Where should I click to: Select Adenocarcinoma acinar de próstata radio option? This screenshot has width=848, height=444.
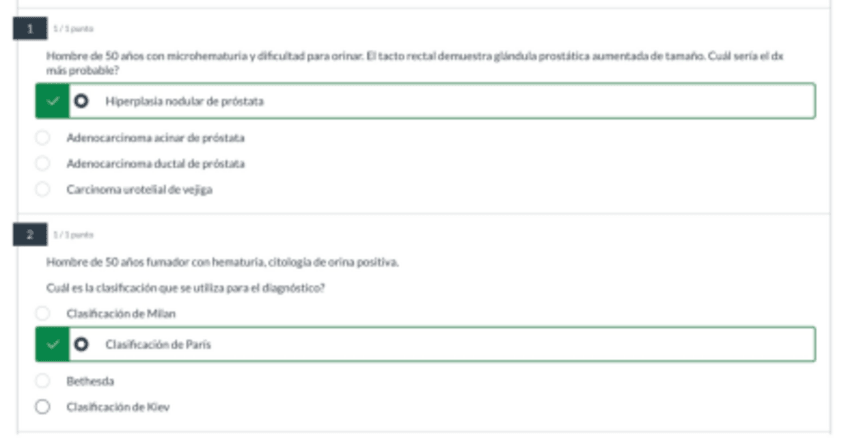[42, 138]
